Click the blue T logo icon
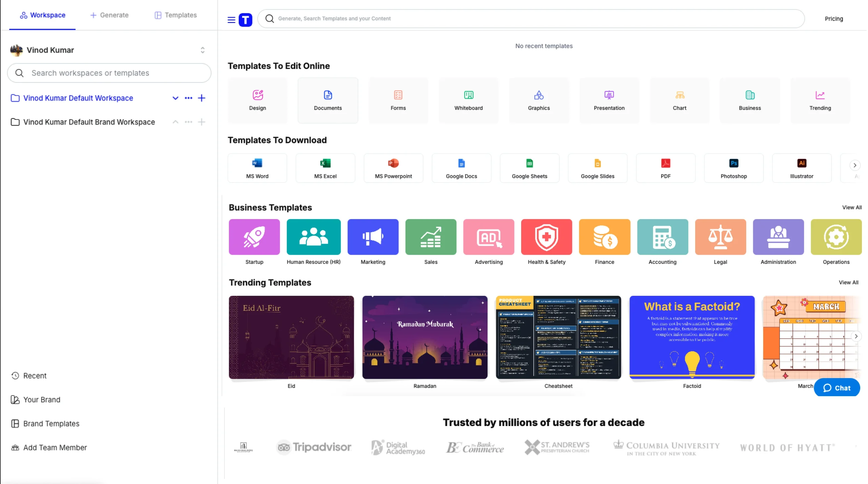This screenshot has height=484, width=868. tap(245, 20)
